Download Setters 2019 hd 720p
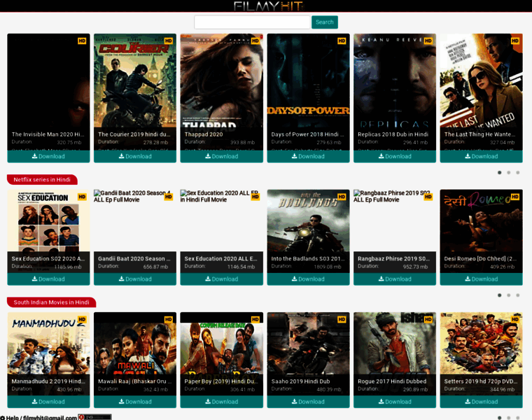The image size is (532, 420). [481, 402]
